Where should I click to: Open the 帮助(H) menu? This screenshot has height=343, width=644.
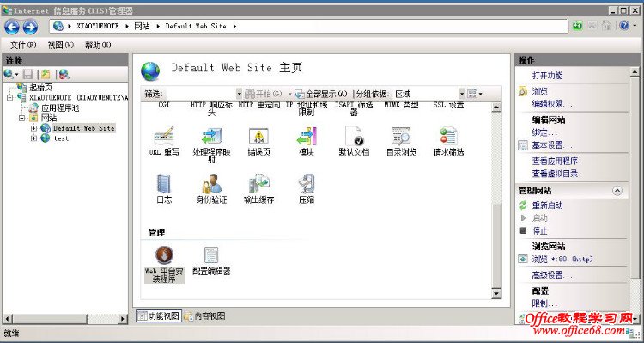[x=98, y=46]
